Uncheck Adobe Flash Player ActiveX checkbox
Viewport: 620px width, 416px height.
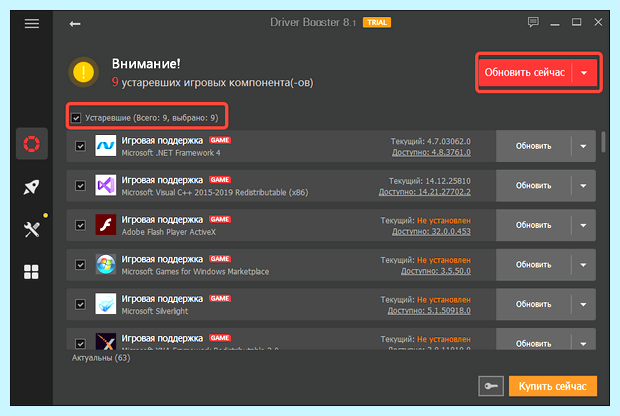[x=80, y=225]
